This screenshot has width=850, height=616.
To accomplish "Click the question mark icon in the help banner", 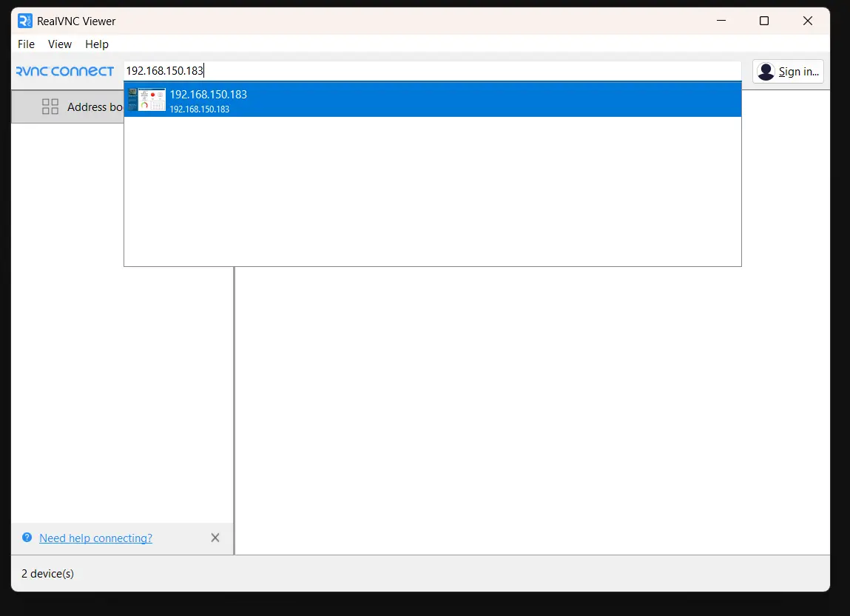I will point(27,538).
